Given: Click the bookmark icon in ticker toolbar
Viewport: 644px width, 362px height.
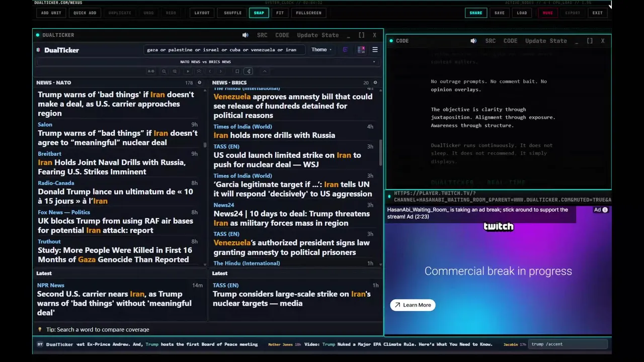Looking at the screenshot, I should point(237,71).
